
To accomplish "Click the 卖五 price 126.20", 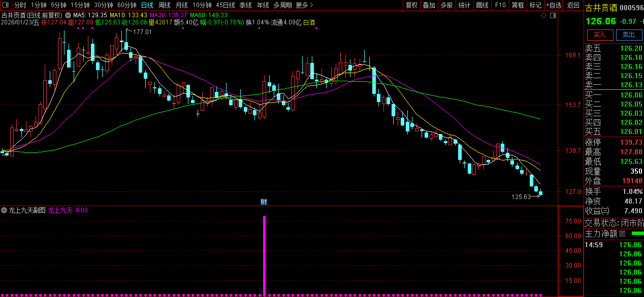I will (631, 49).
